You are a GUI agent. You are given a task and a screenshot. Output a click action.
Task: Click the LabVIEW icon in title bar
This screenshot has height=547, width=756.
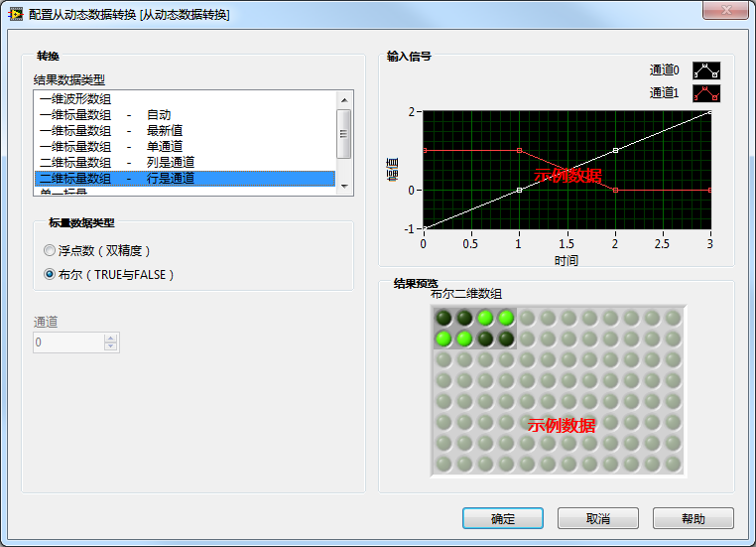pos(15,14)
